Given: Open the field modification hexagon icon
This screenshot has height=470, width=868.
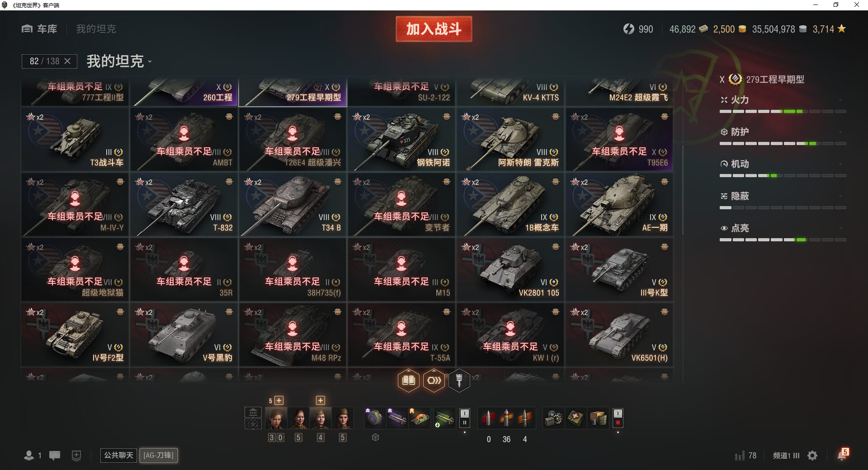Looking at the screenshot, I should (434, 381).
